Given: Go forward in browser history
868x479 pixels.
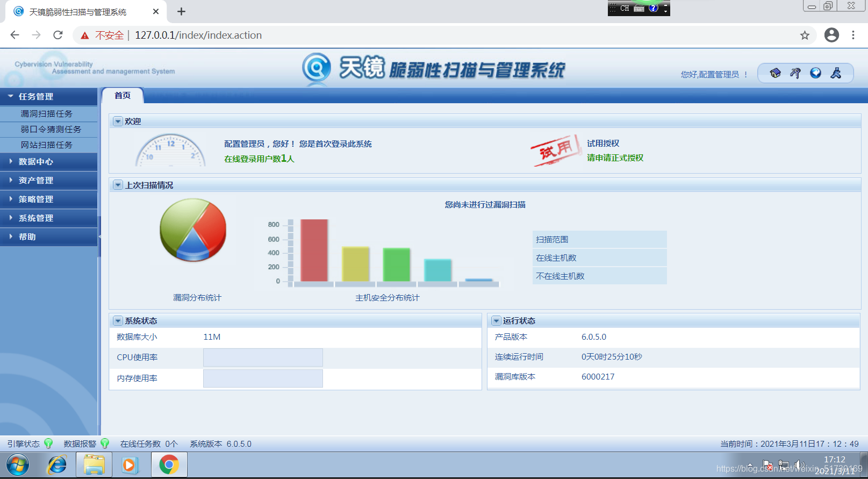Looking at the screenshot, I should pos(36,35).
